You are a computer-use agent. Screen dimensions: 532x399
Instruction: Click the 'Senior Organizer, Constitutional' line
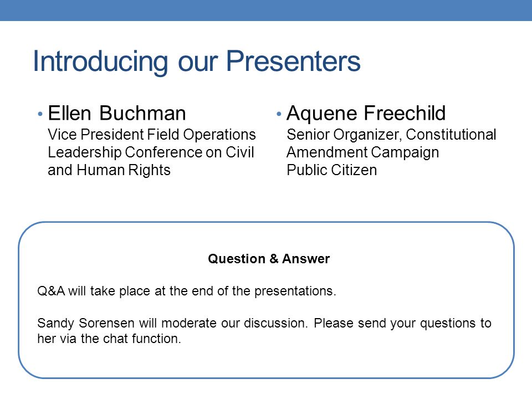click(x=392, y=135)
